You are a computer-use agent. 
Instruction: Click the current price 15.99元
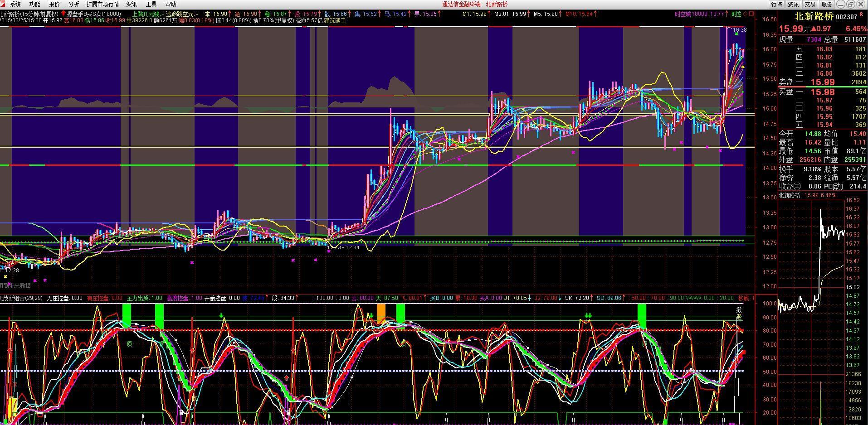(795, 29)
